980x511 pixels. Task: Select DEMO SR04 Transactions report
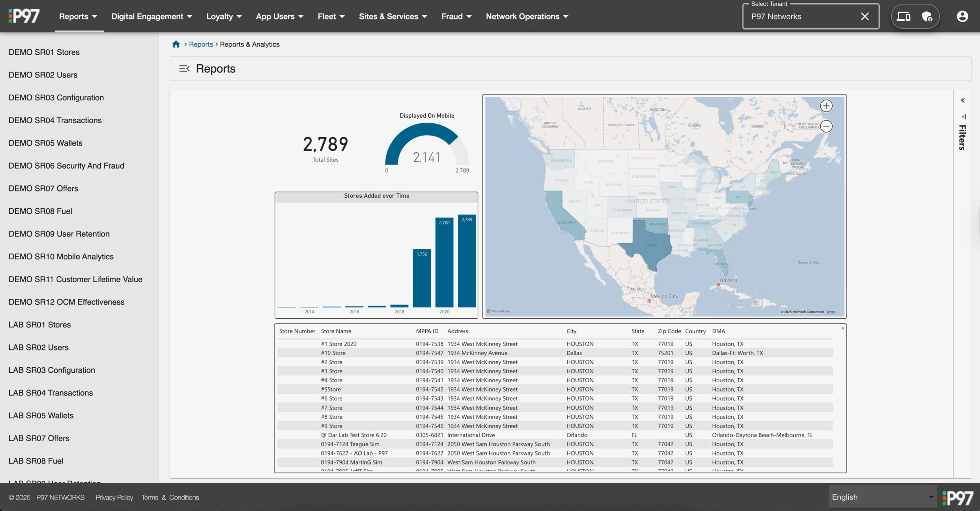(55, 120)
